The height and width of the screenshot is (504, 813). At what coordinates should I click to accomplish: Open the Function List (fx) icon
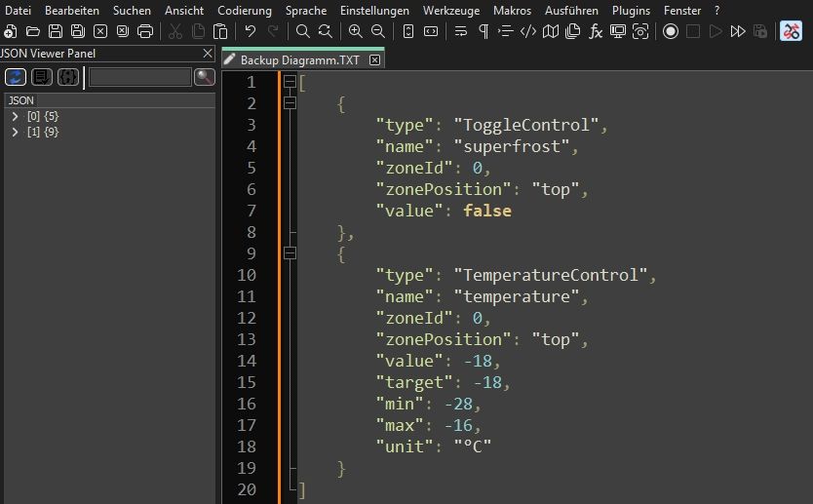pyautogui.click(x=596, y=31)
